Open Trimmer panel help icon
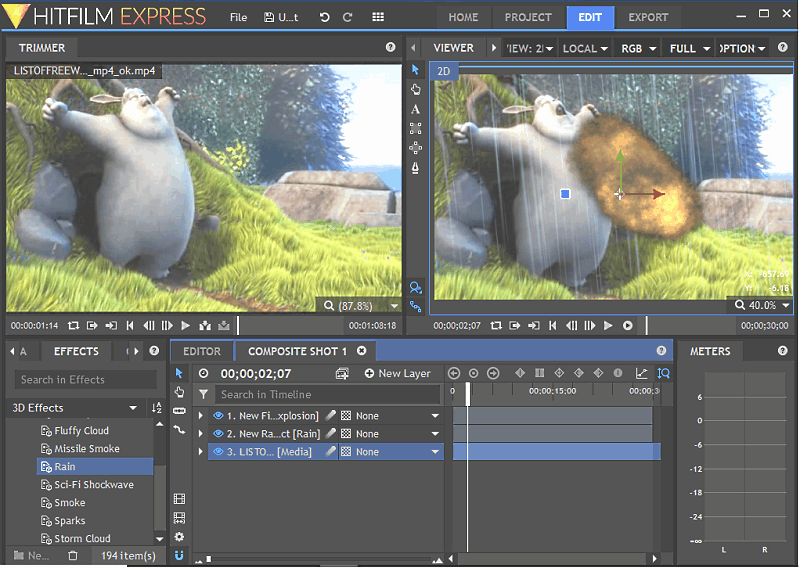The image size is (800, 568). click(390, 47)
